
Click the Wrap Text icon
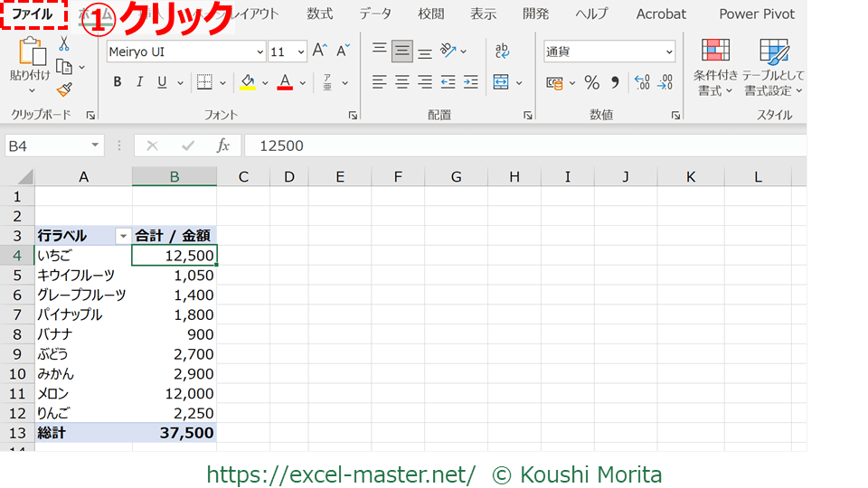pos(502,52)
